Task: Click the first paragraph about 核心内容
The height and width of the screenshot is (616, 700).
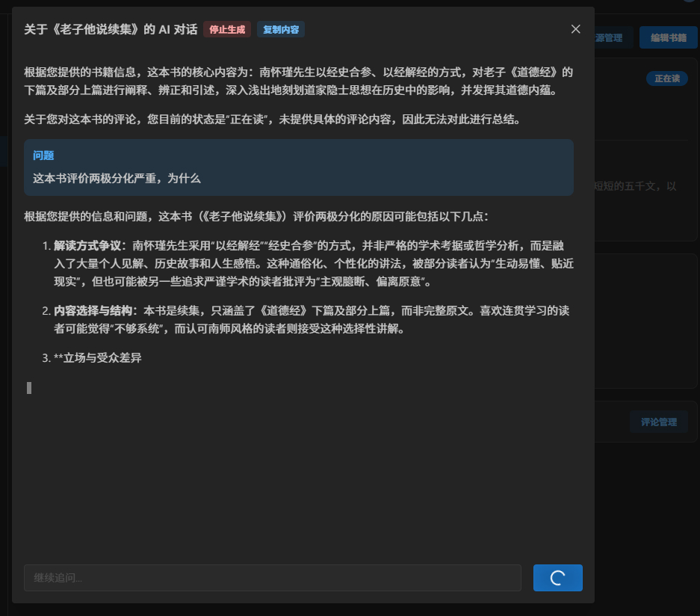Action: 299,81
